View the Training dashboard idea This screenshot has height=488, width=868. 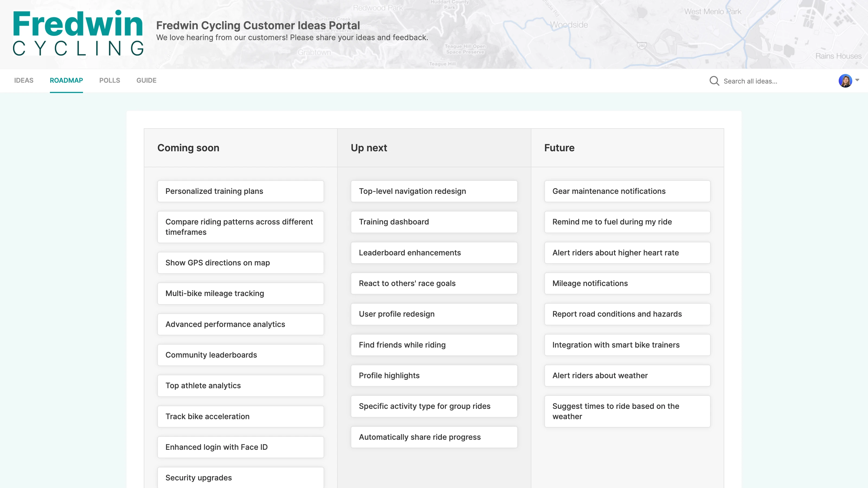pos(434,222)
